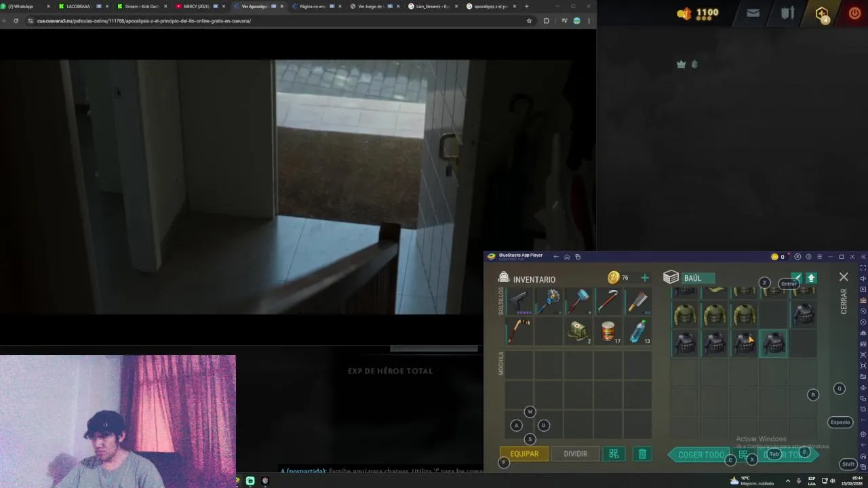Click the gold hexagon plus icon
The height and width of the screenshot is (488, 868).
pyautogui.click(x=822, y=14)
